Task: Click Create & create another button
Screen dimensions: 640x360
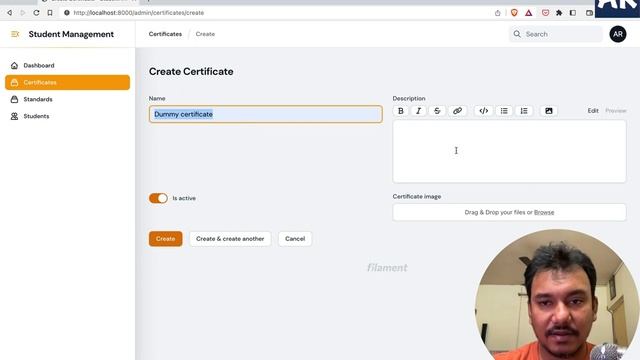Action: [x=230, y=239]
